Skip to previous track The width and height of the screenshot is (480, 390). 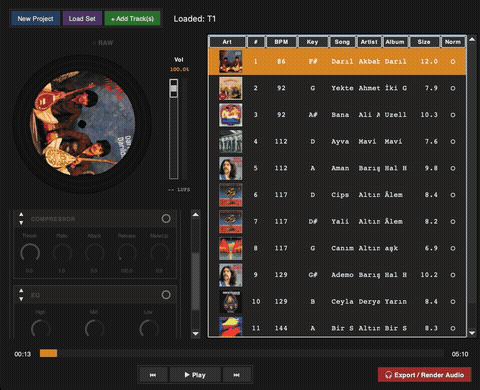pos(153,375)
